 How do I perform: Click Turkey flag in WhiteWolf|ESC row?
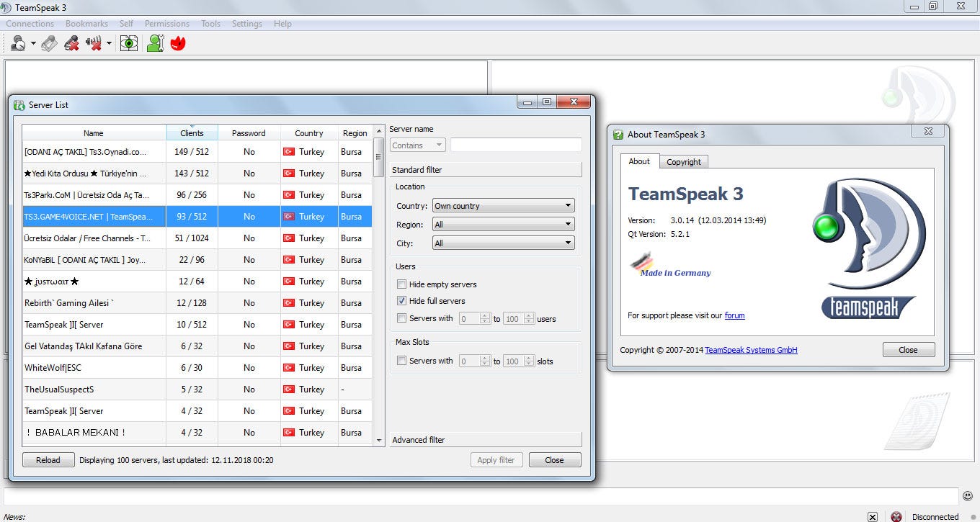289,368
